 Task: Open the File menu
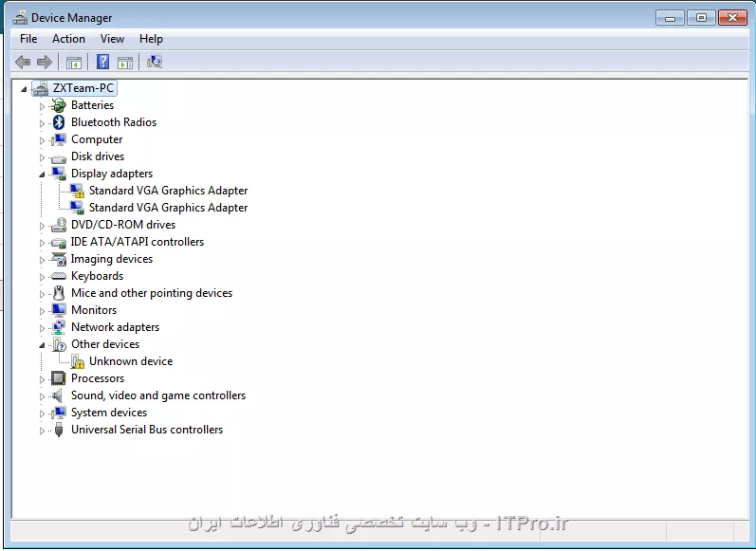tap(28, 39)
